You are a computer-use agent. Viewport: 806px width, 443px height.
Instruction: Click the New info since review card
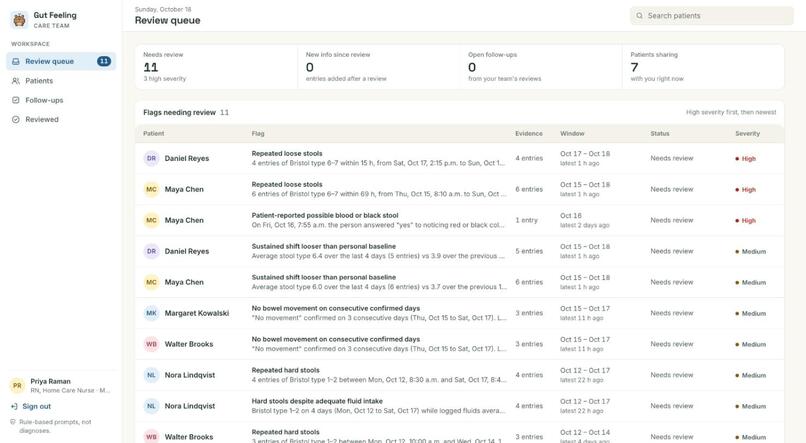[x=379, y=67]
